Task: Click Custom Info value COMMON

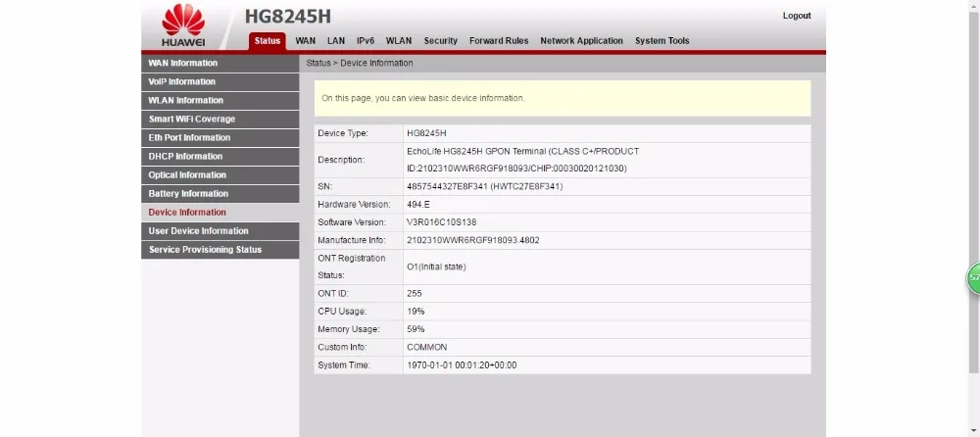Action: point(427,347)
